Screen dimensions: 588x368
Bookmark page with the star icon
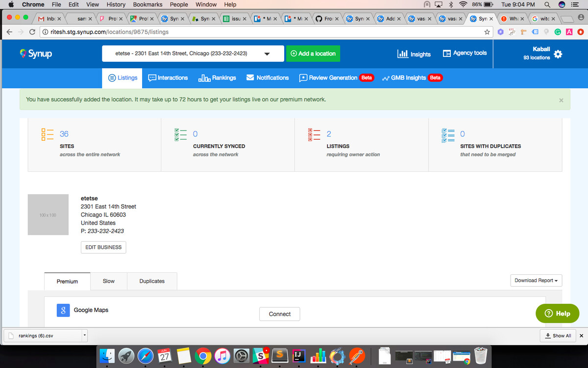[x=487, y=32]
